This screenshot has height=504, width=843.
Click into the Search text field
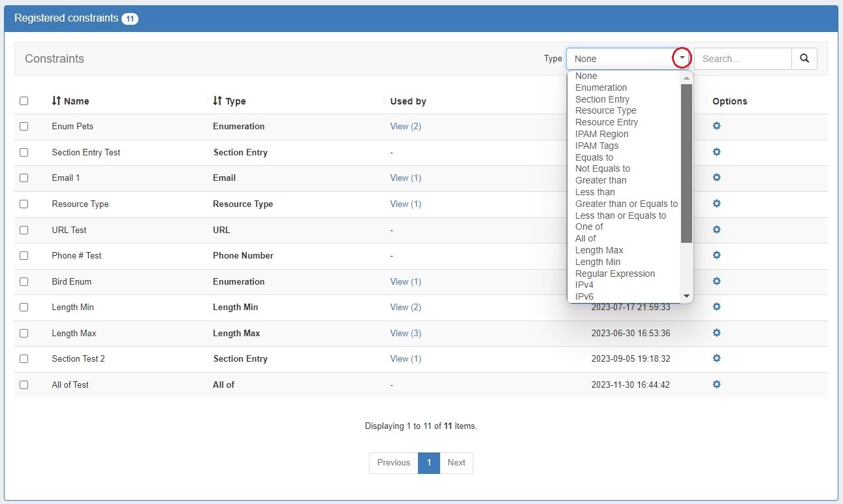tap(742, 59)
